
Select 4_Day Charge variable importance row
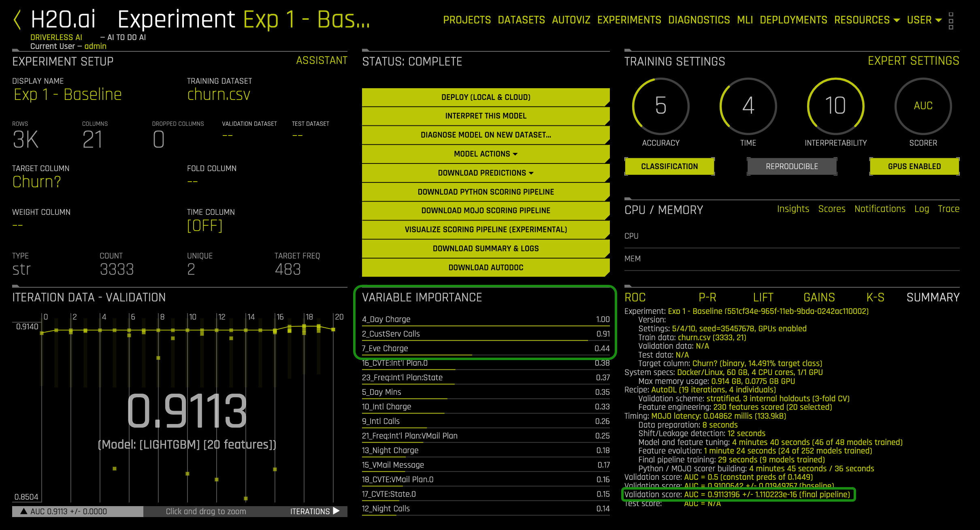(486, 319)
